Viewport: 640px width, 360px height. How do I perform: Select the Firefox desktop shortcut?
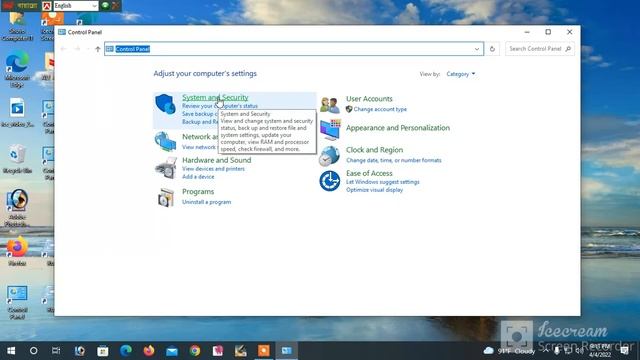[17, 252]
